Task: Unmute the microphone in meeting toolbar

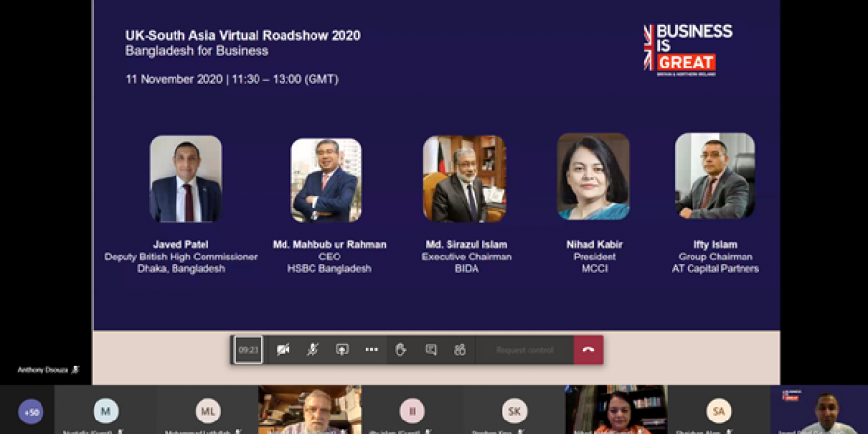Action: (312, 350)
